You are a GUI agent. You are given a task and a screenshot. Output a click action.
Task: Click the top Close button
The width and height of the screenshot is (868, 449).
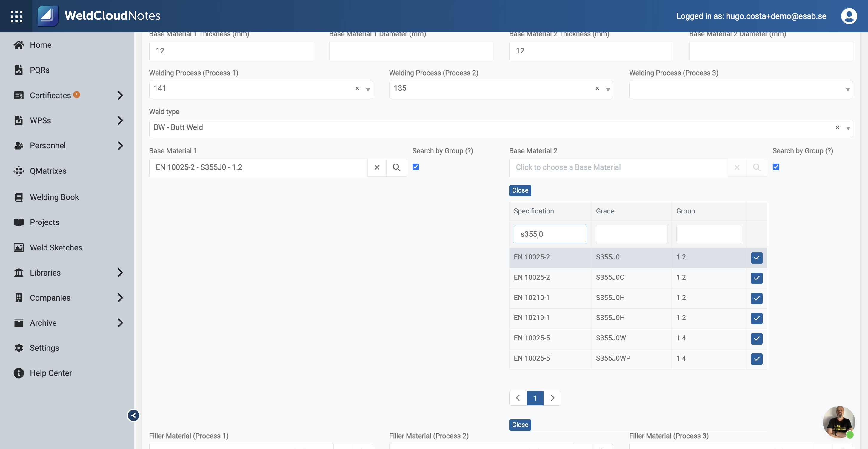pyautogui.click(x=520, y=190)
